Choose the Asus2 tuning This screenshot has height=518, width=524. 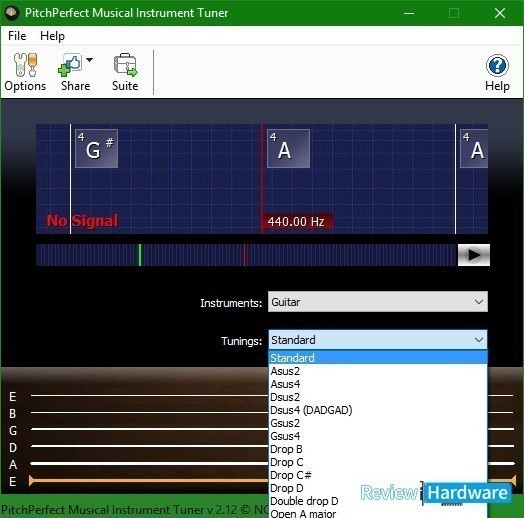pos(378,371)
